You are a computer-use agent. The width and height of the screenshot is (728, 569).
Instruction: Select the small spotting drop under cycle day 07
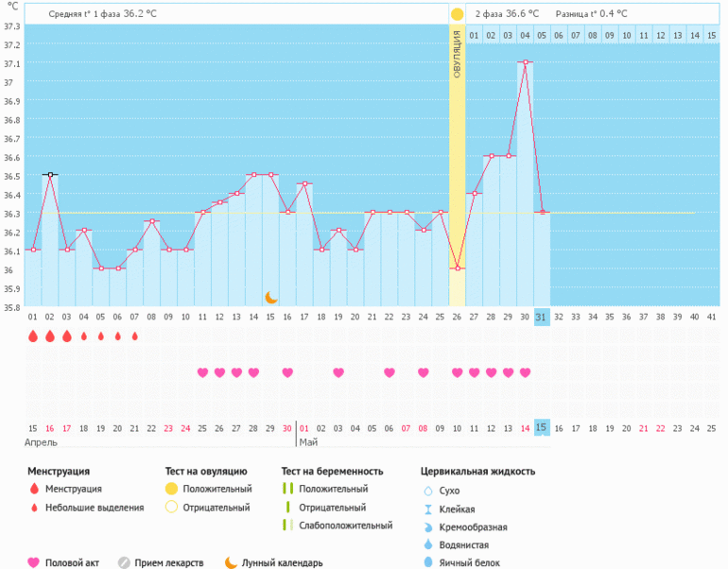134,336
